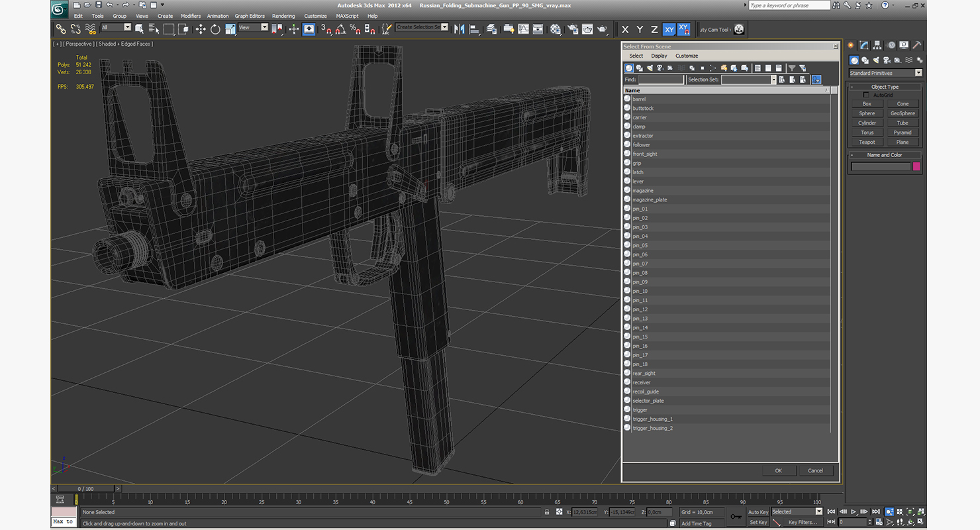Screen dimensions: 980x530
Task: Activate the Select and Rotate tool
Action: (x=215, y=29)
